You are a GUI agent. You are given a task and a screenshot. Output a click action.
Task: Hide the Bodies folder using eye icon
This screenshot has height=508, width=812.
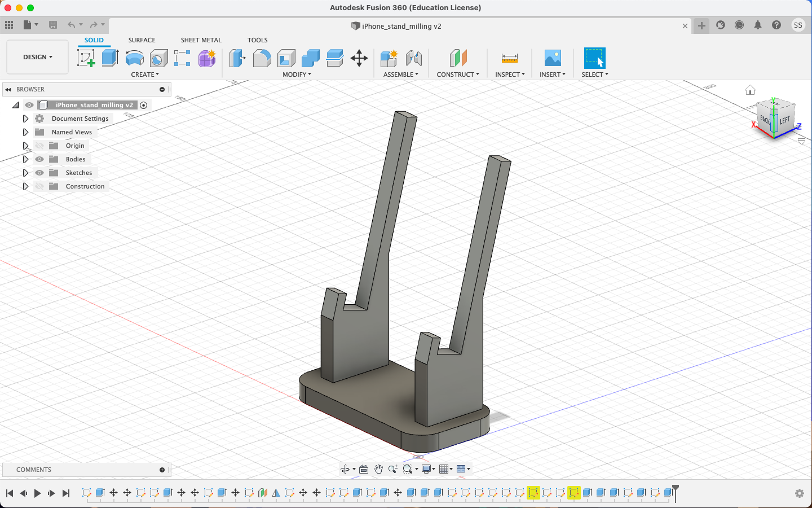point(39,159)
